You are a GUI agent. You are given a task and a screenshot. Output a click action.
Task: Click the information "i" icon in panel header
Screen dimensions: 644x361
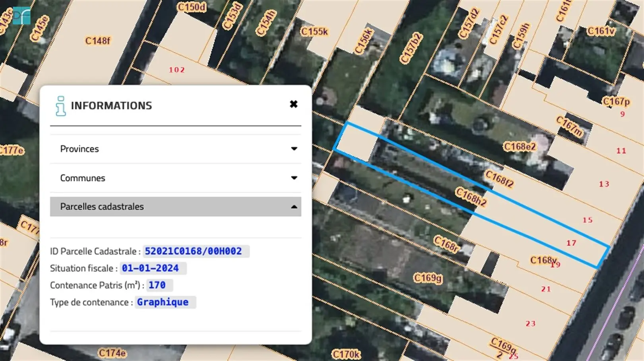(60, 106)
